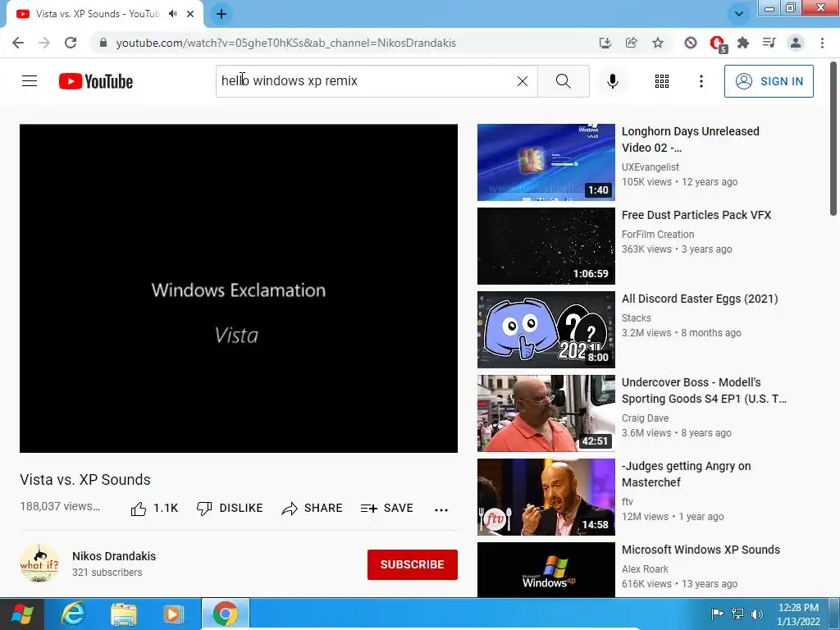Save video to a playlist
This screenshot has height=630, width=840.
click(387, 509)
